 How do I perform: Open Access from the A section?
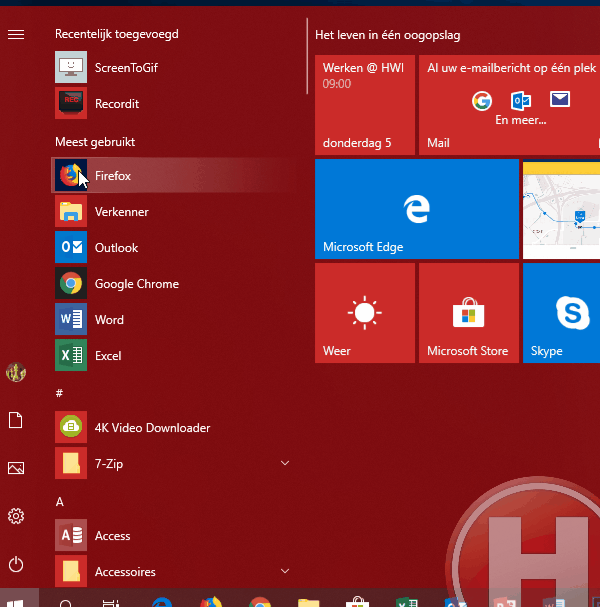[172, 535]
